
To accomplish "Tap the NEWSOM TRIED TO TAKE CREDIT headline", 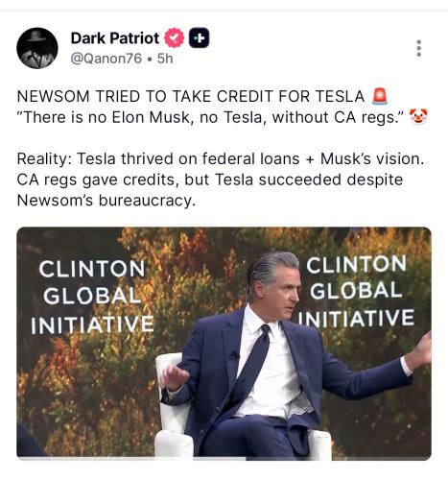I will 191,97.
